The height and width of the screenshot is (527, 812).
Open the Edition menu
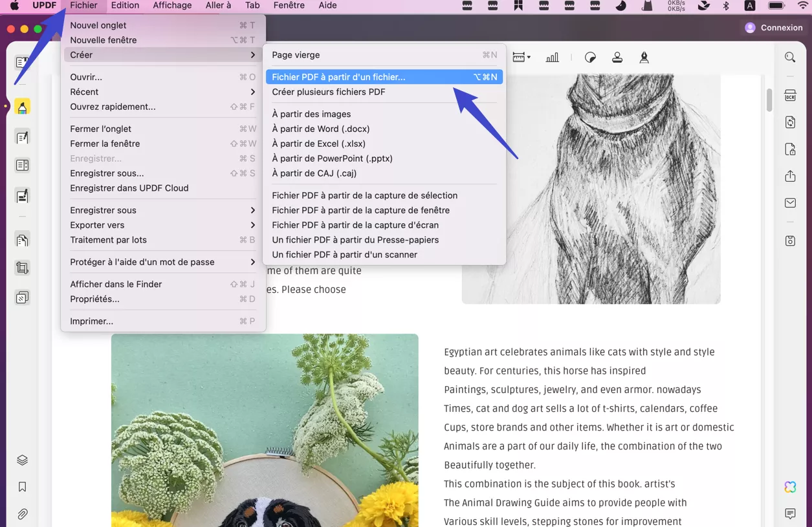(x=124, y=5)
